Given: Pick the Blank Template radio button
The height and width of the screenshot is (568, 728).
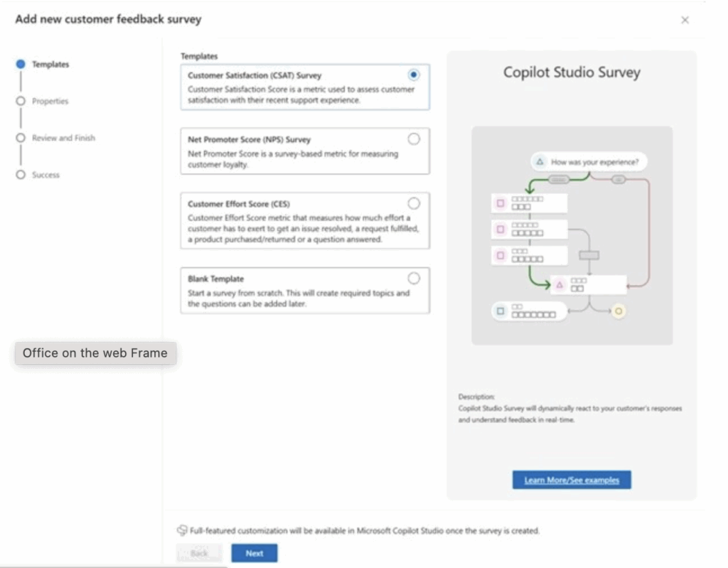Looking at the screenshot, I should [x=413, y=278].
